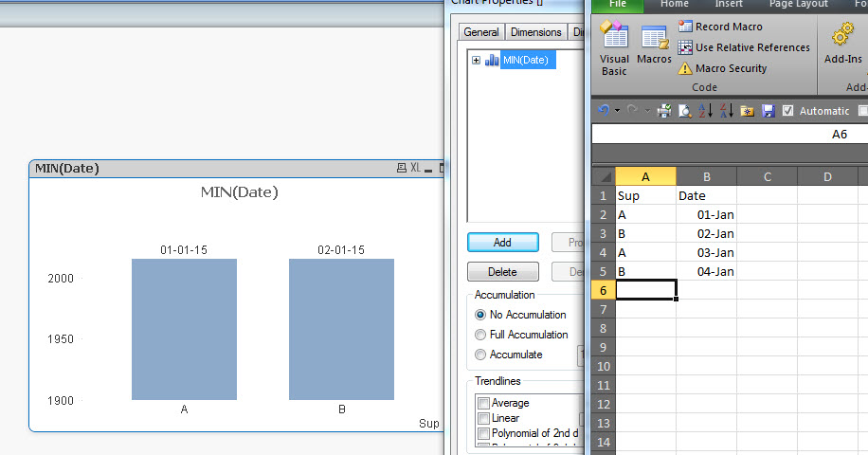Select the MIN(Date) expression in the list
This screenshot has width=868, height=455.
pos(526,60)
